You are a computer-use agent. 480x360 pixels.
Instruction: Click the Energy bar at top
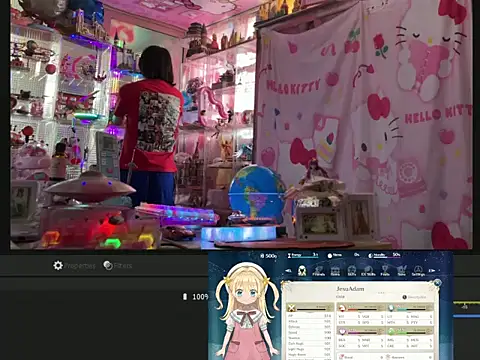303,255
